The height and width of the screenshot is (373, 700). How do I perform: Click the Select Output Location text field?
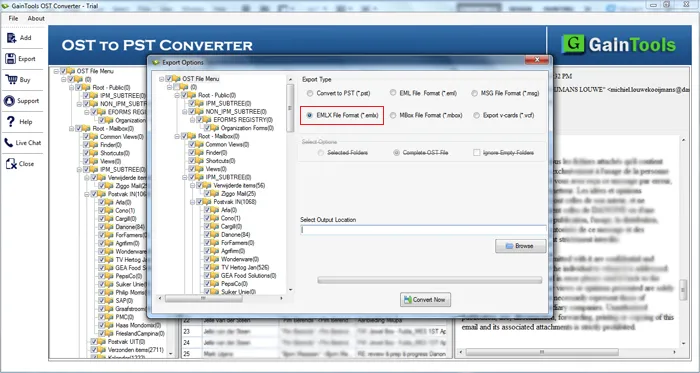pos(423,230)
